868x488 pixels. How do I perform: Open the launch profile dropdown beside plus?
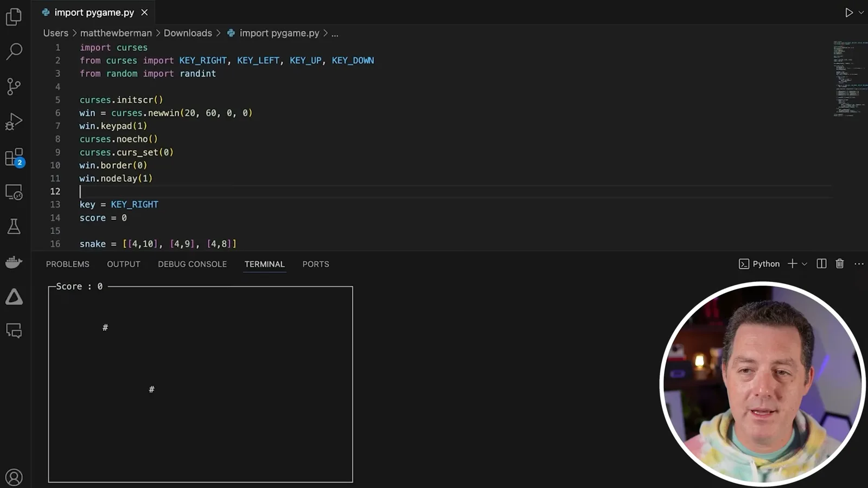[x=805, y=264]
